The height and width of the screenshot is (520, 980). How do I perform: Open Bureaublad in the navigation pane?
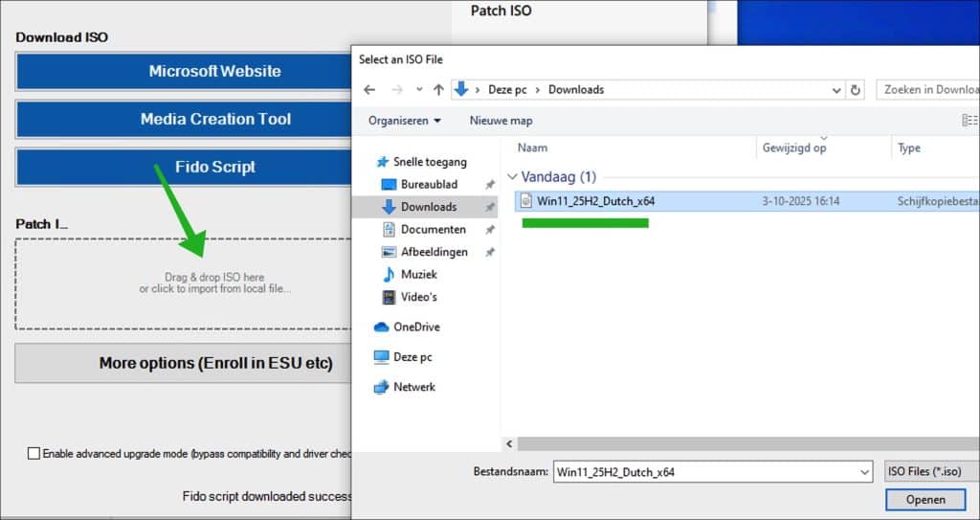(428, 184)
